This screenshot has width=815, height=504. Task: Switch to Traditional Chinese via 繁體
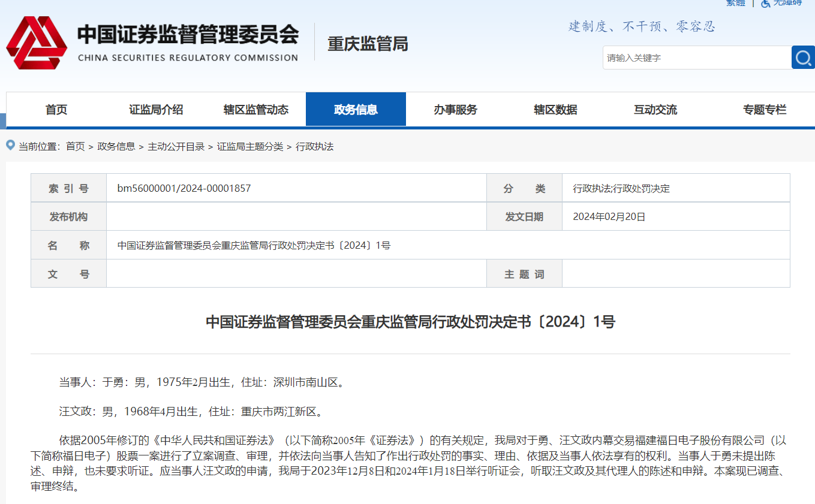point(735,3)
